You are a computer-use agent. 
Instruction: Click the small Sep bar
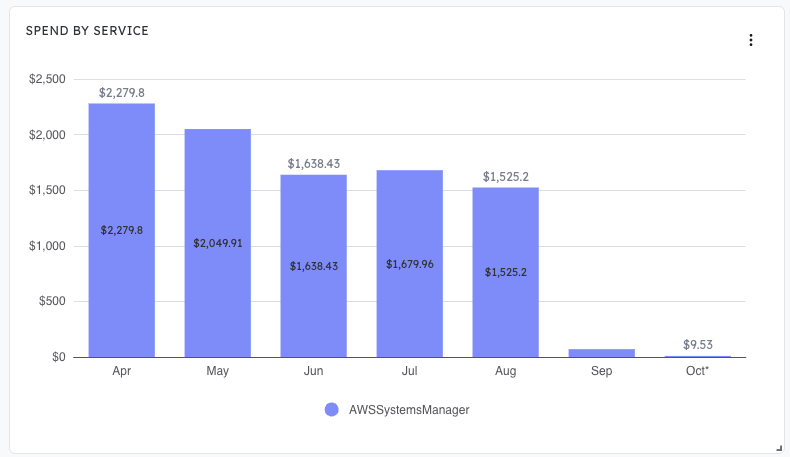tap(602, 353)
